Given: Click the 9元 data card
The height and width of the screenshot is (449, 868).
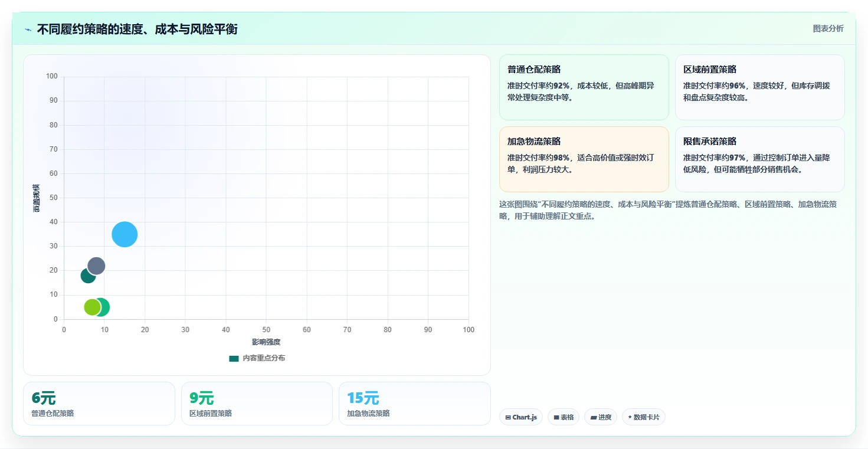Looking at the screenshot, I should point(257,404).
